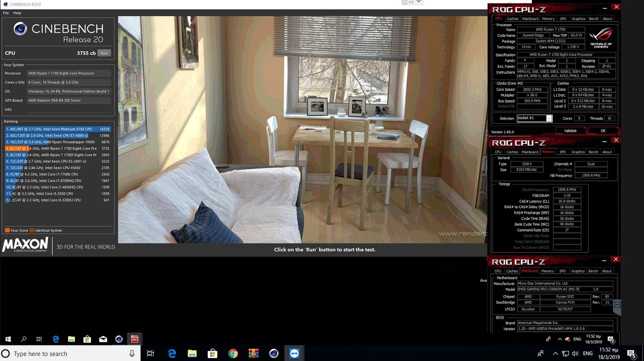
Task: Open SPD tab in middle CPU-Z Memory window
Action: [562, 152]
